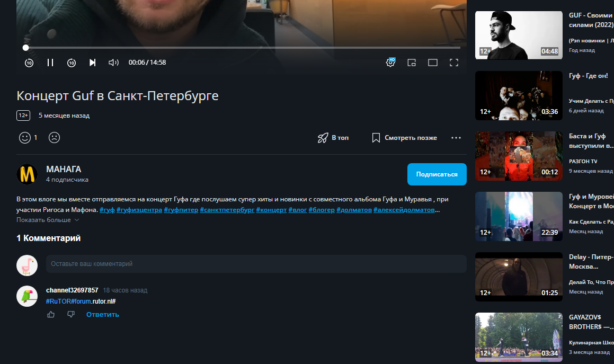Open the #блогер hashtag
Screen dimensions: 614x364
(x=322, y=210)
